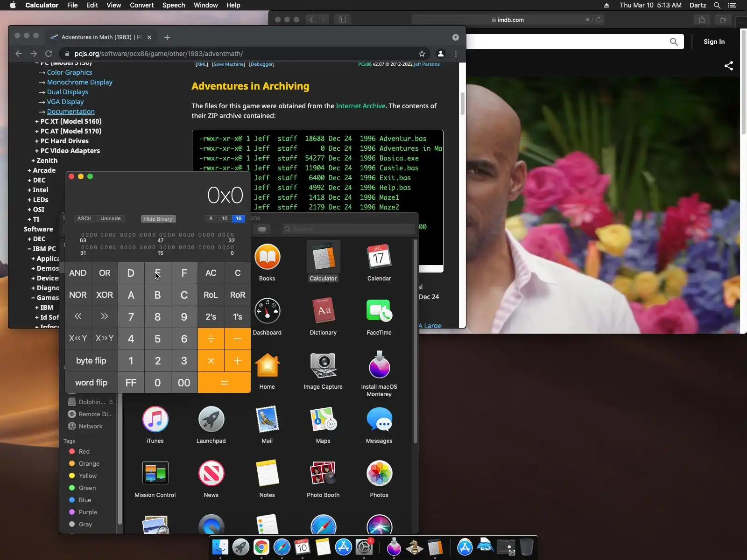Mute the imdb.com tab audio
The image size is (747, 560).
pyautogui.click(x=588, y=20)
